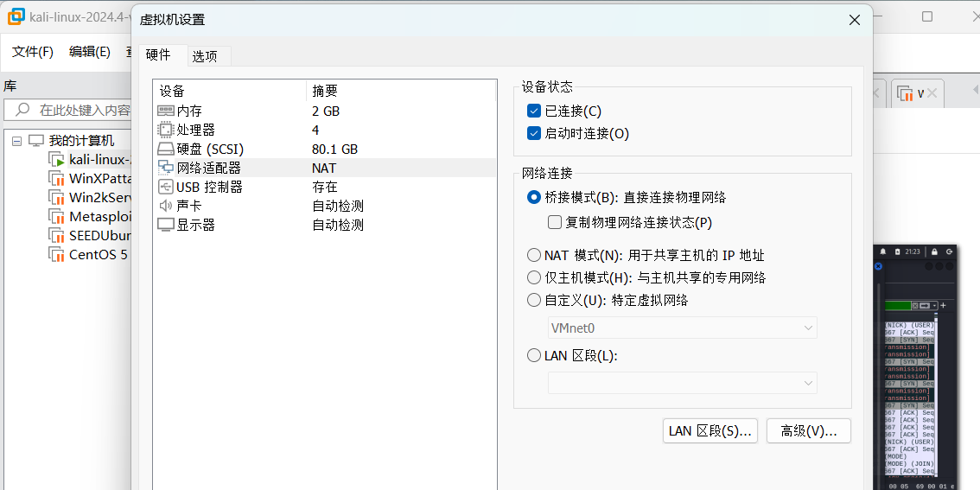
Task: Close the 虚拟机设置 dialog
Action: point(855,20)
